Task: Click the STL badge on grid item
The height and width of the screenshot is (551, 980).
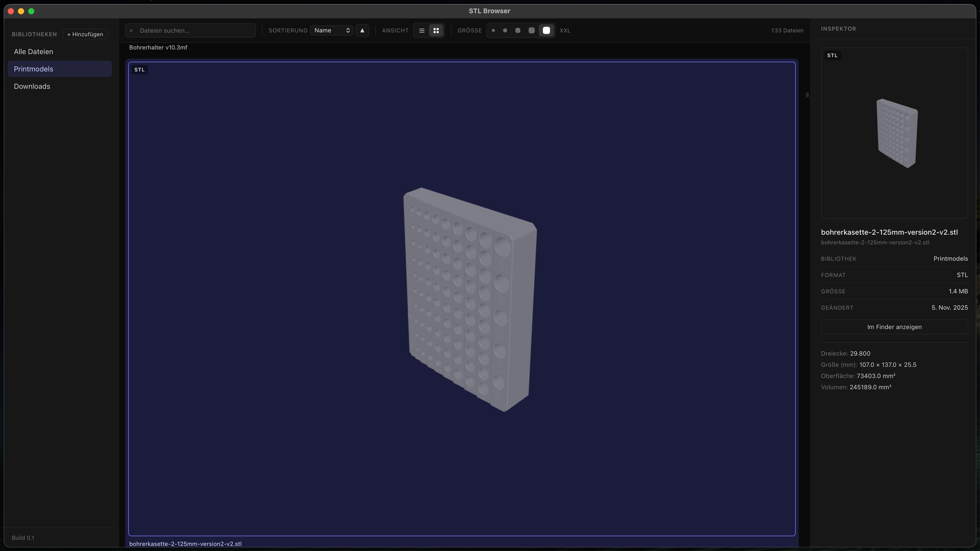Action: click(139, 70)
